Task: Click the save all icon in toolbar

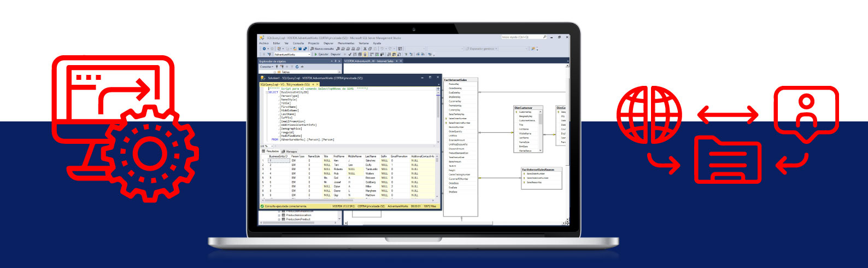Action: click(x=304, y=49)
